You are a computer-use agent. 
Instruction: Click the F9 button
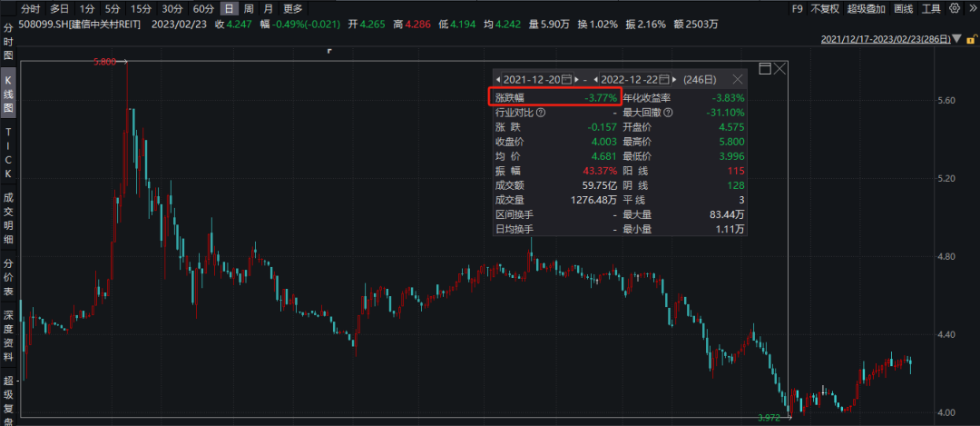point(797,9)
